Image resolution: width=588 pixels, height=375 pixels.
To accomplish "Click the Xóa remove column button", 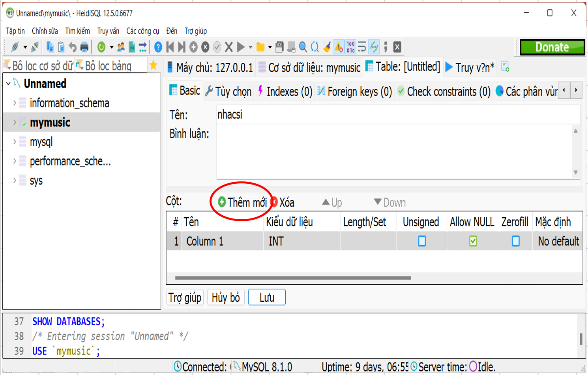I will pyautogui.click(x=283, y=202).
